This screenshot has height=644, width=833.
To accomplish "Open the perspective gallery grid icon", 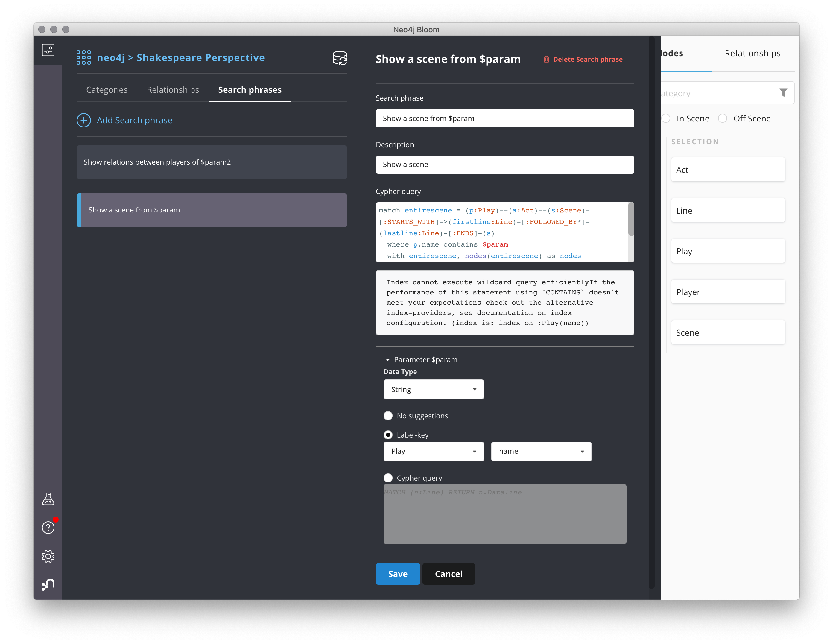I will (83, 58).
